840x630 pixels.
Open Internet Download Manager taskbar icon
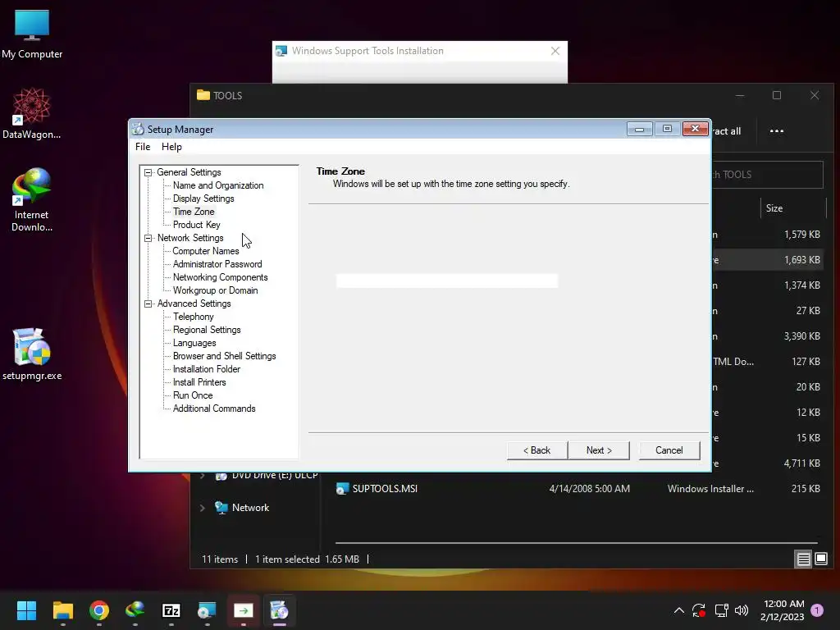tap(135, 610)
